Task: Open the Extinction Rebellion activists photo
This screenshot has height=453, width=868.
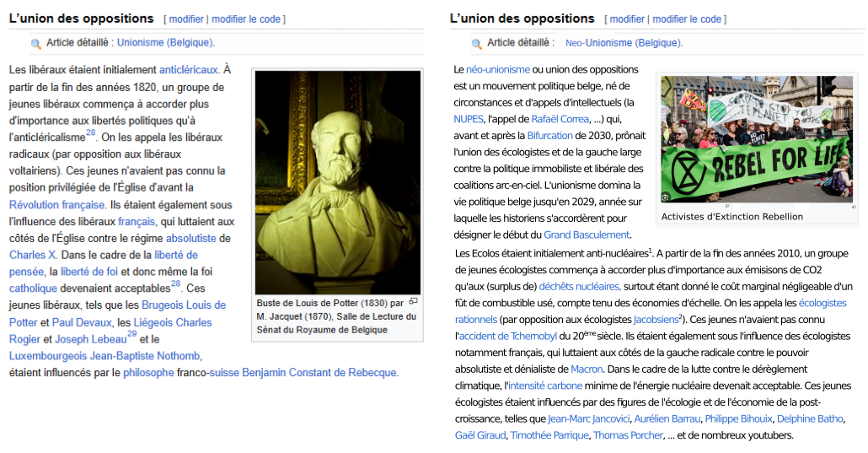Action: click(757, 139)
